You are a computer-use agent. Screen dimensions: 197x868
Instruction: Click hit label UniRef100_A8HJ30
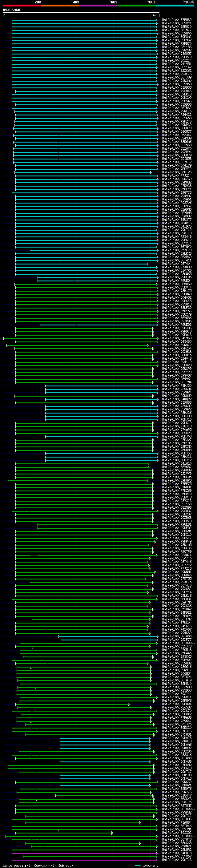pos(177,386)
